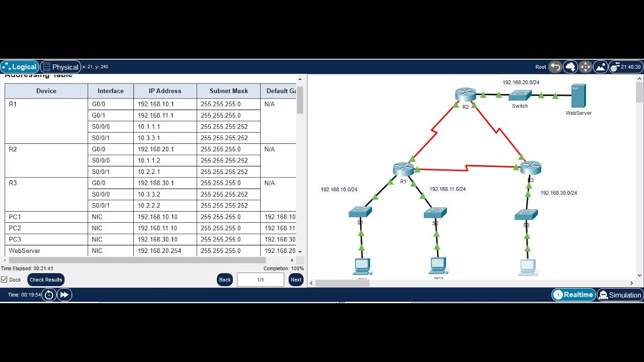Click the 192.168.10.1 address cell

[165, 104]
